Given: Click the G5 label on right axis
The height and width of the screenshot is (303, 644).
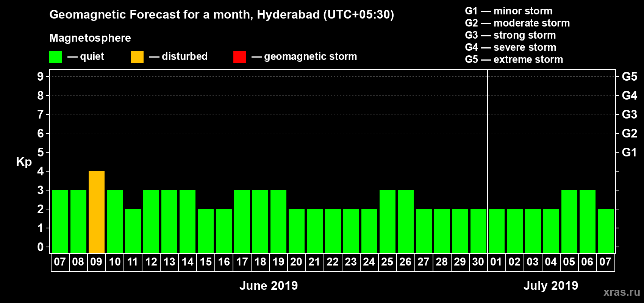Looking at the screenshot, I should [629, 77].
